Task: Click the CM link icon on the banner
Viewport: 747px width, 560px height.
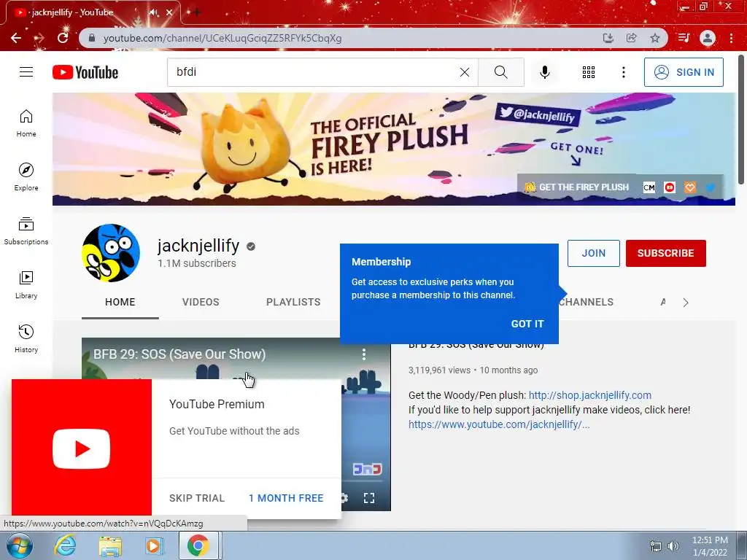Action: tap(649, 187)
